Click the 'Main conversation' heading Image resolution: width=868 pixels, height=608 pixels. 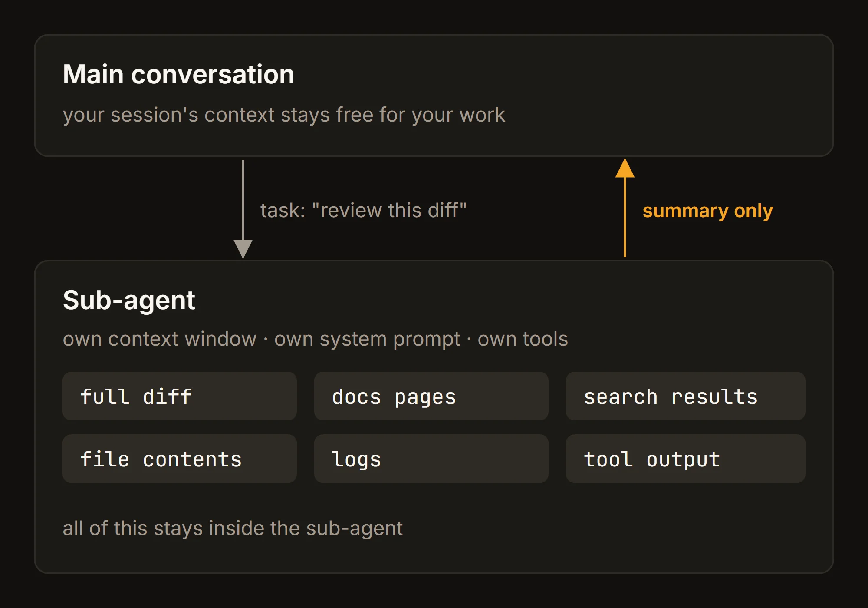178,74
